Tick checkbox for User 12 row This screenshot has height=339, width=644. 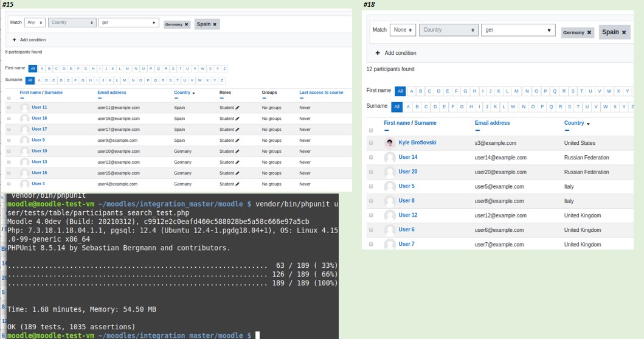click(371, 215)
